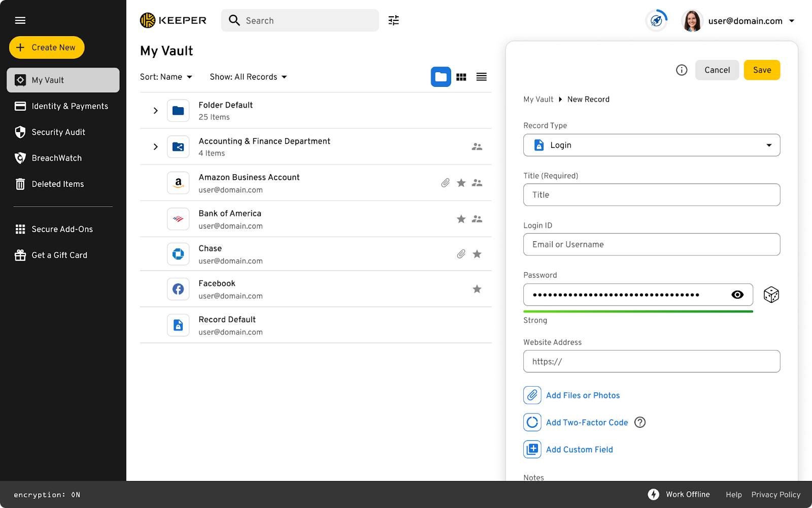This screenshot has width=812, height=508.
Task: Click the Add Custom Field plus icon
Action: (x=532, y=449)
